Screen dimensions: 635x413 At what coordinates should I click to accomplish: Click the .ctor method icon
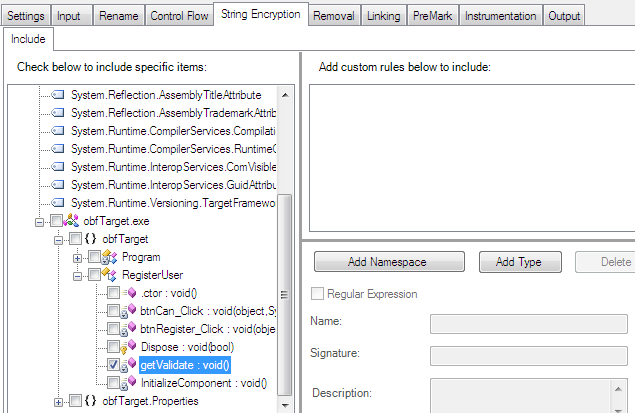tap(127, 293)
